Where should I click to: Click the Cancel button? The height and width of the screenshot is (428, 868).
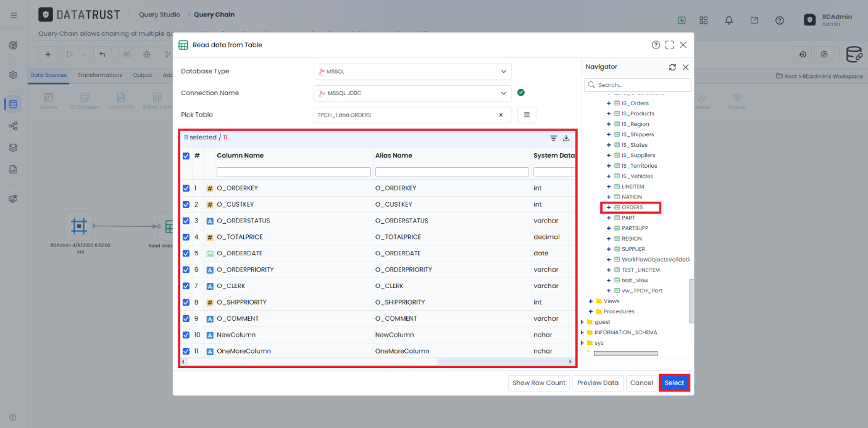(642, 383)
